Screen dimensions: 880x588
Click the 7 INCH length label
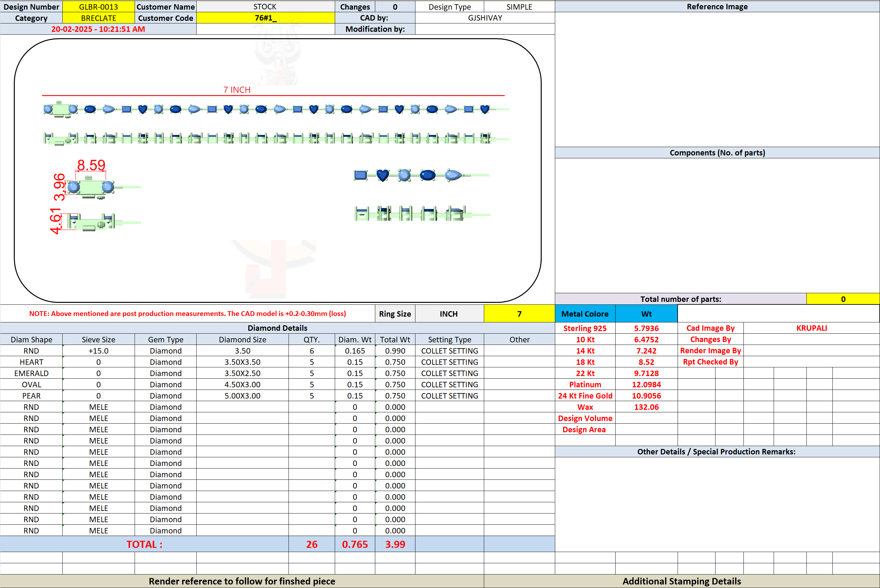[237, 90]
